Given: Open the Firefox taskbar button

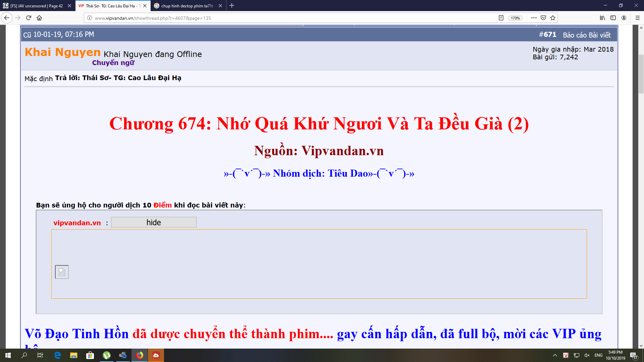Looking at the screenshot, I should 140,355.
